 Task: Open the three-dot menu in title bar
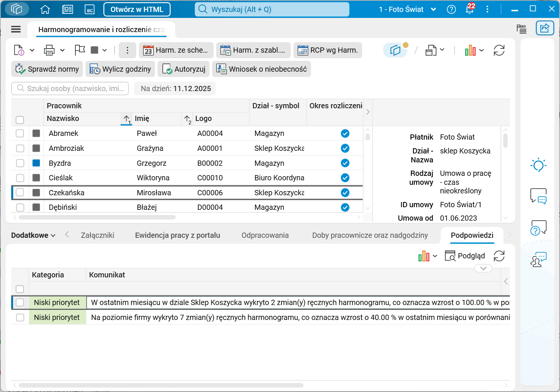click(487, 9)
